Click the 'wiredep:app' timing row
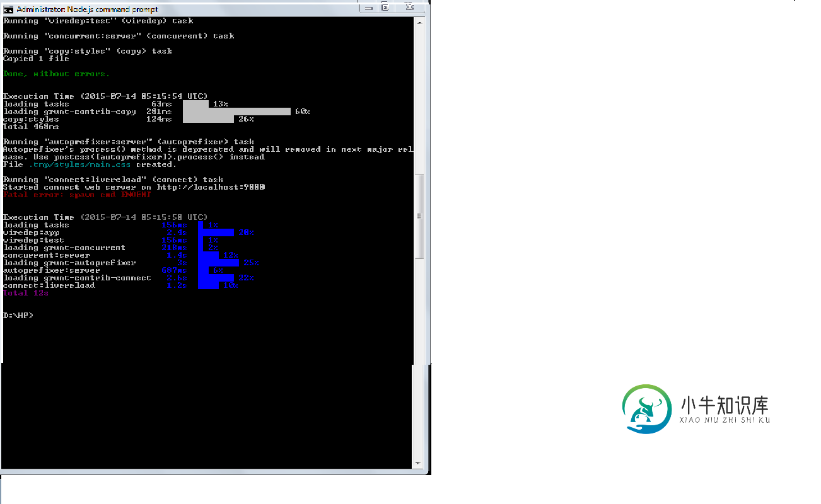Viewport: 821px width, 504px height. (x=129, y=232)
